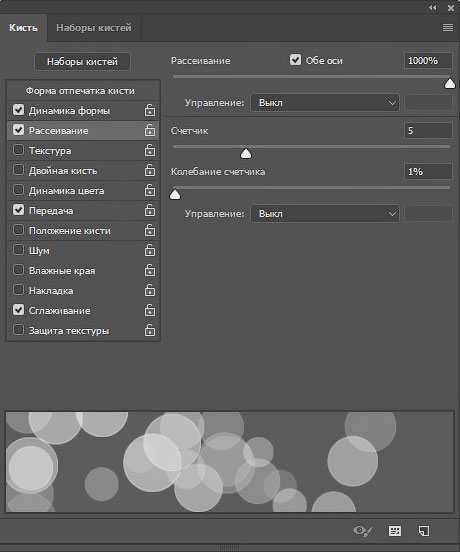Click the Наборы кистей button

[82, 62]
